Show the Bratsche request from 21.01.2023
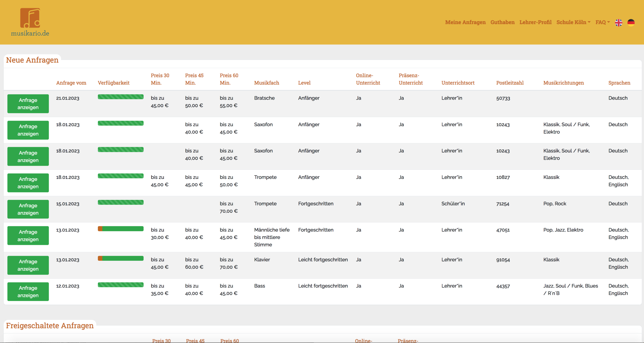This screenshot has height=343, width=644. (x=28, y=104)
